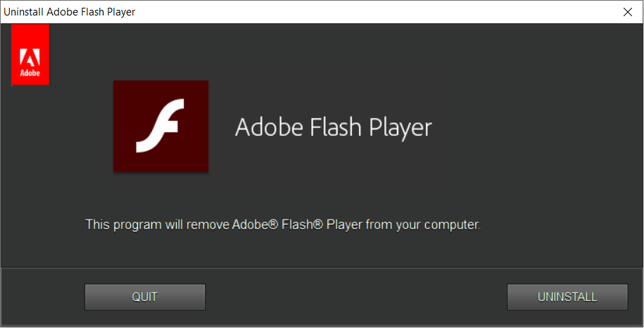
Task: Click the small "Adobe" wordmark under the A
Action: (x=30, y=73)
